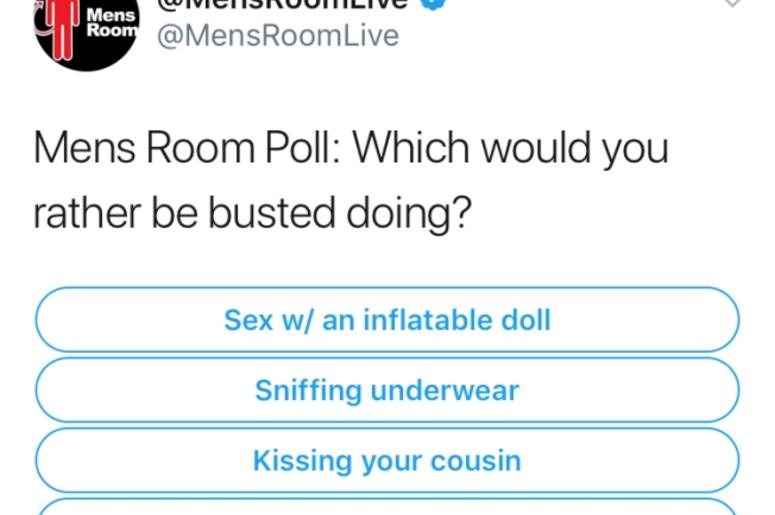This screenshot has height=515, width=775.
Task: Select the partially visible fourth poll option
Action: pyautogui.click(x=388, y=507)
